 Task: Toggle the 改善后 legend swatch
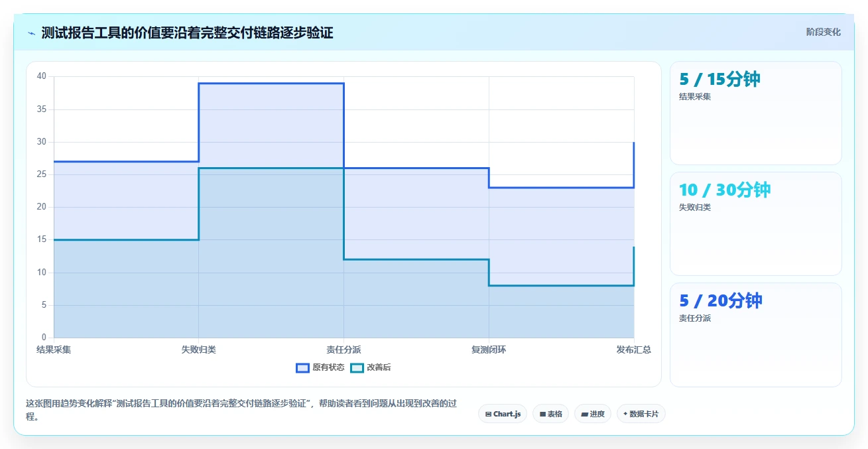pos(357,368)
